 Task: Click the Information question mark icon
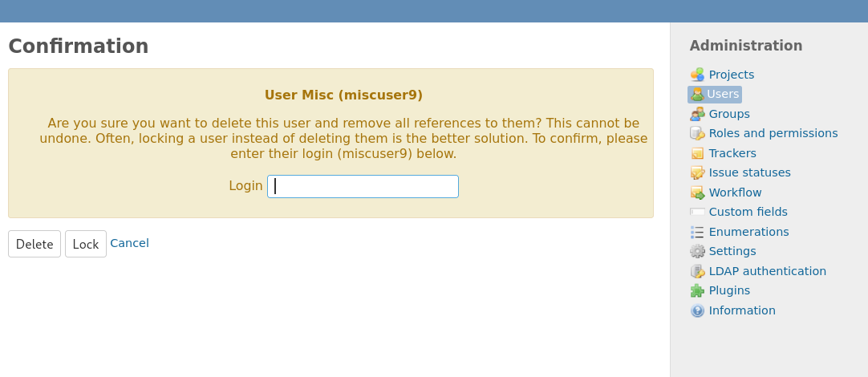coord(697,310)
